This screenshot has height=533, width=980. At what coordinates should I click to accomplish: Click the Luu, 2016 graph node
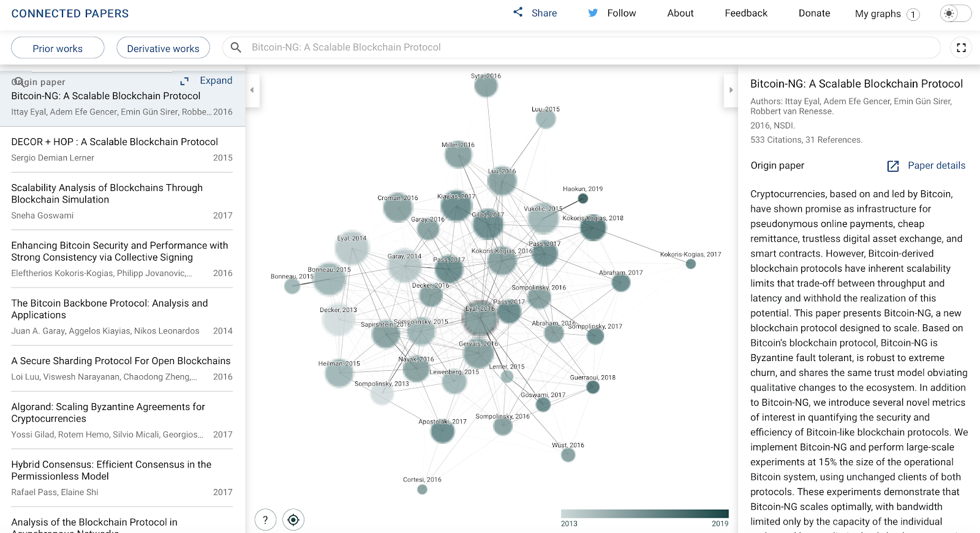coord(502,181)
